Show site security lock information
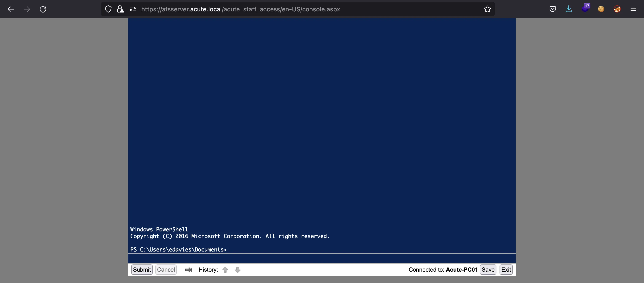644x283 pixels. pyautogui.click(x=120, y=9)
